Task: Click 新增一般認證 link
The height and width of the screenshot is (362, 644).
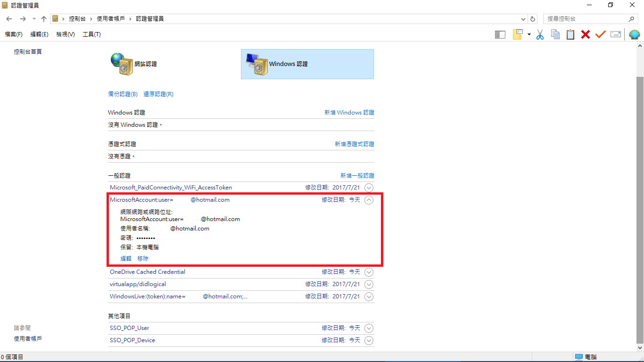Action: (x=357, y=176)
